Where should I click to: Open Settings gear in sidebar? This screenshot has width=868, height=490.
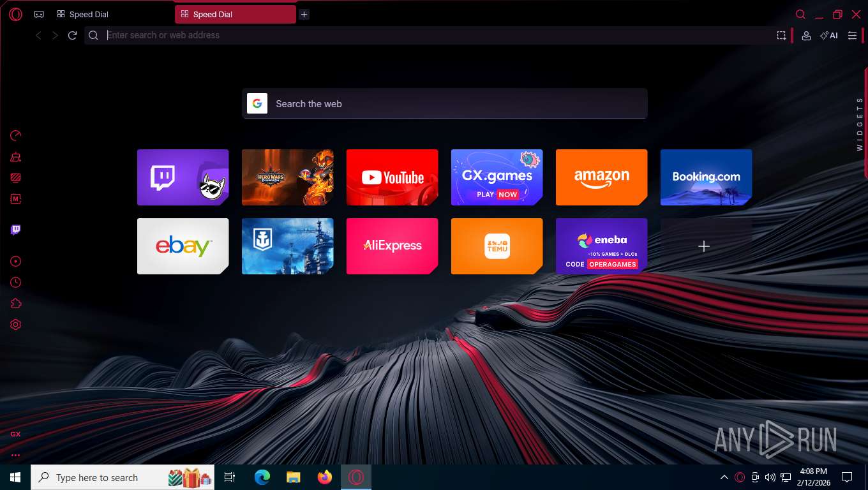click(x=16, y=325)
